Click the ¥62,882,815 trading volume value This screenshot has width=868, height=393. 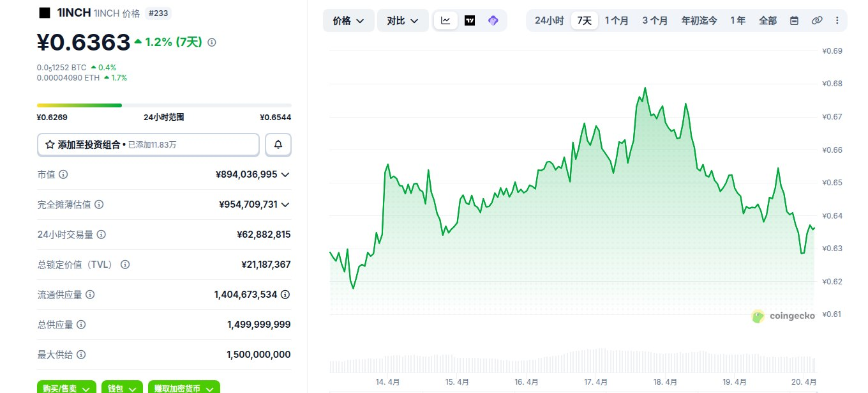pyautogui.click(x=264, y=235)
